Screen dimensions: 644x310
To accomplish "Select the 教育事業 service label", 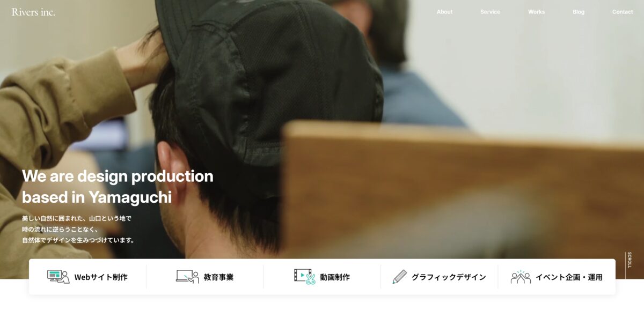I will pyautogui.click(x=218, y=277).
